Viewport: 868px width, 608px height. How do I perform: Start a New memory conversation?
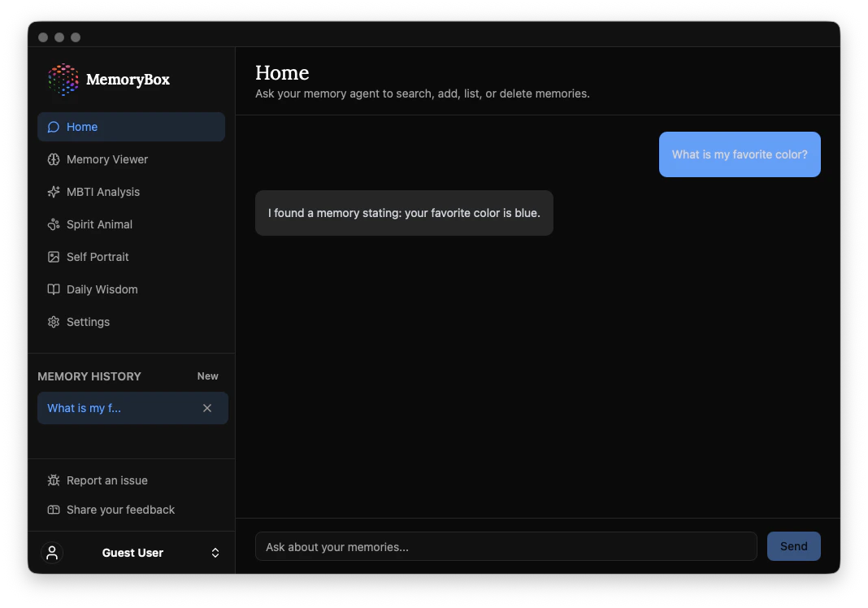(x=207, y=376)
